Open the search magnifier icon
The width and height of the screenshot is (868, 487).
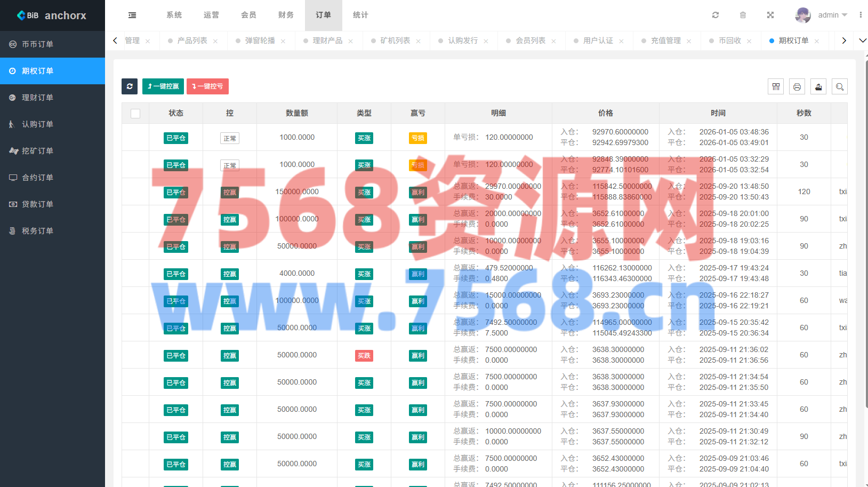[840, 86]
